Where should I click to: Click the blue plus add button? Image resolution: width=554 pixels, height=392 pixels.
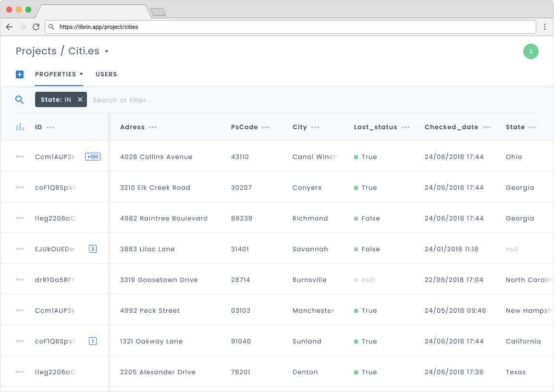[x=20, y=74]
